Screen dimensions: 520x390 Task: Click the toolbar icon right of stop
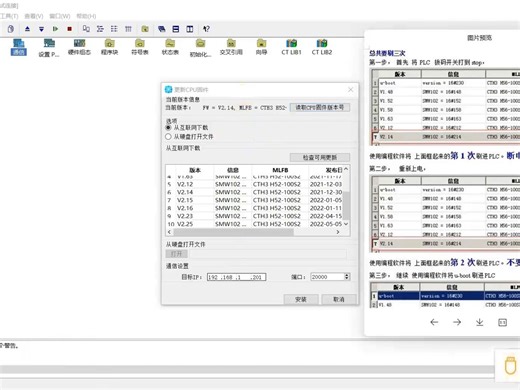click(x=86, y=29)
